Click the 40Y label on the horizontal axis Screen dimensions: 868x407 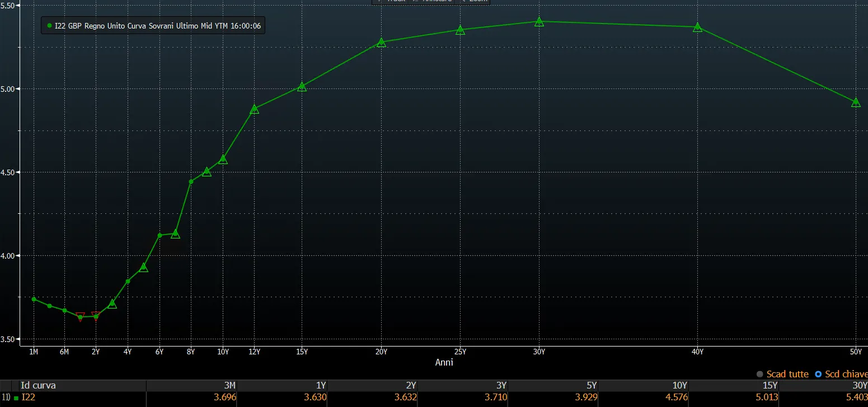point(697,352)
